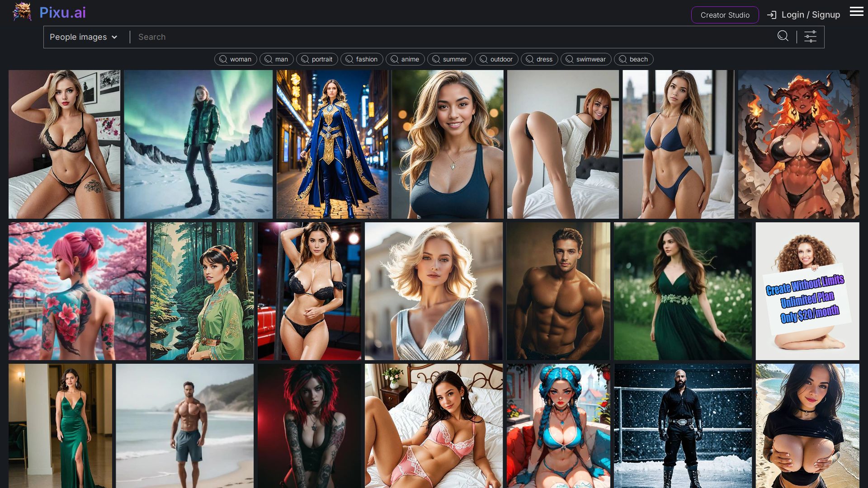The height and width of the screenshot is (488, 868).
Task: Open the aurora borealis snow image
Action: pos(198,144)
